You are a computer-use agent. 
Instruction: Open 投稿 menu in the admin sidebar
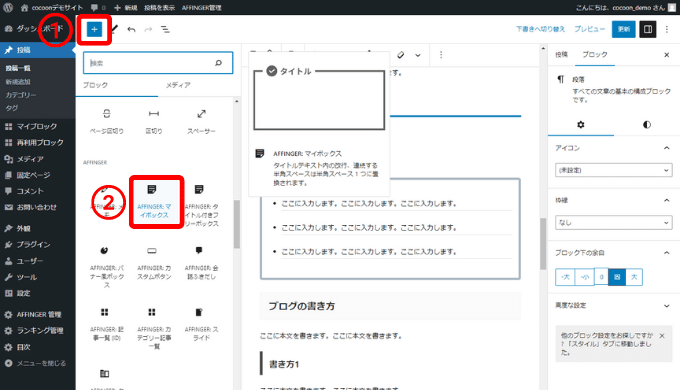[x=38, y=50]
